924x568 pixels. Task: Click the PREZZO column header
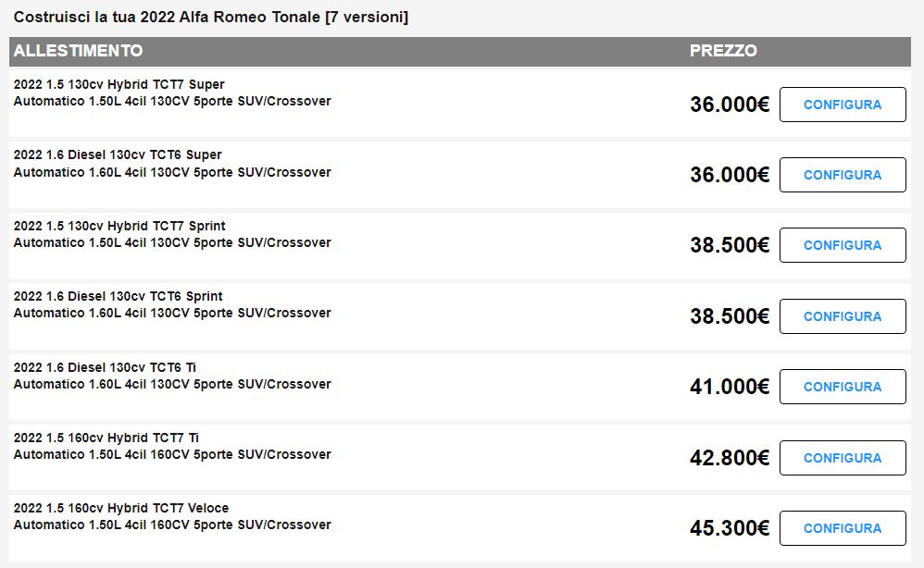(723, 51)
